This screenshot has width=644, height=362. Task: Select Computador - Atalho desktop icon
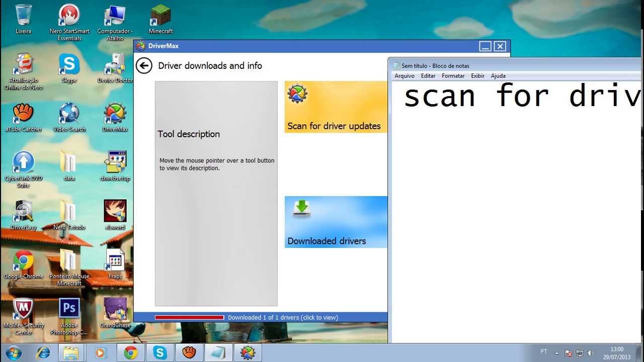(x=115, y=23)
